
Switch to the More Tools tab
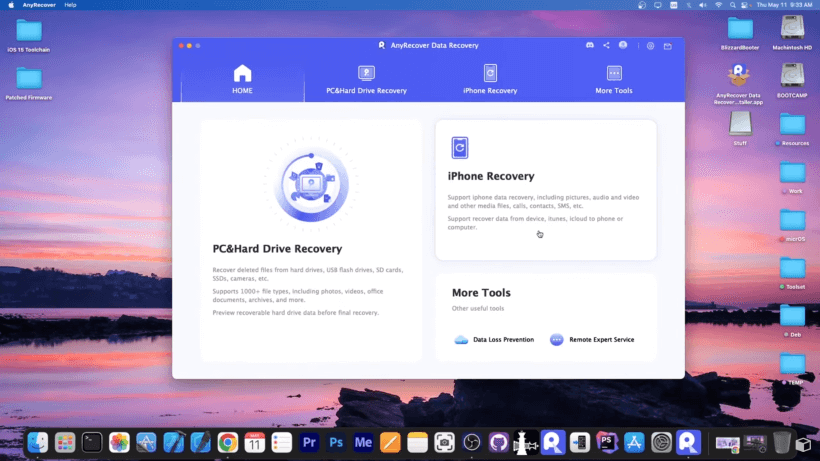point(614,80)
